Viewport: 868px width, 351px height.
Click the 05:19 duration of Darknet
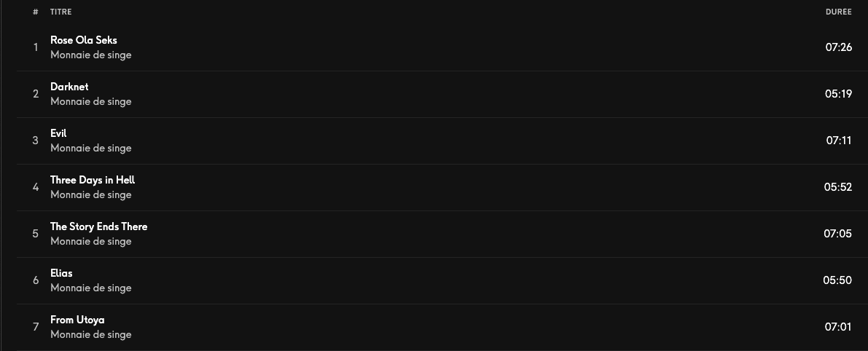coord(838,94)
